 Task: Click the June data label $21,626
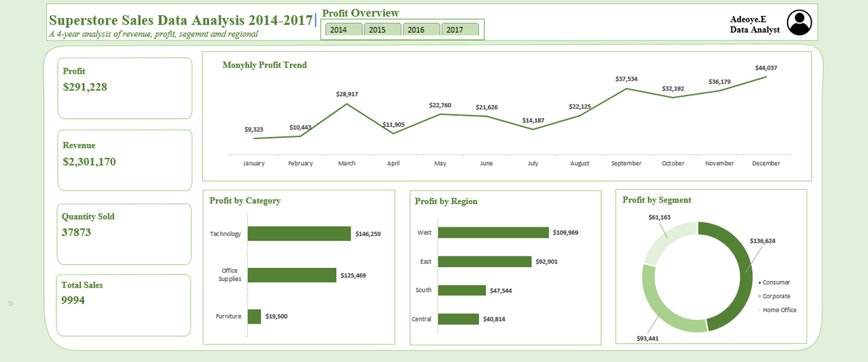[x=486, y=107]
